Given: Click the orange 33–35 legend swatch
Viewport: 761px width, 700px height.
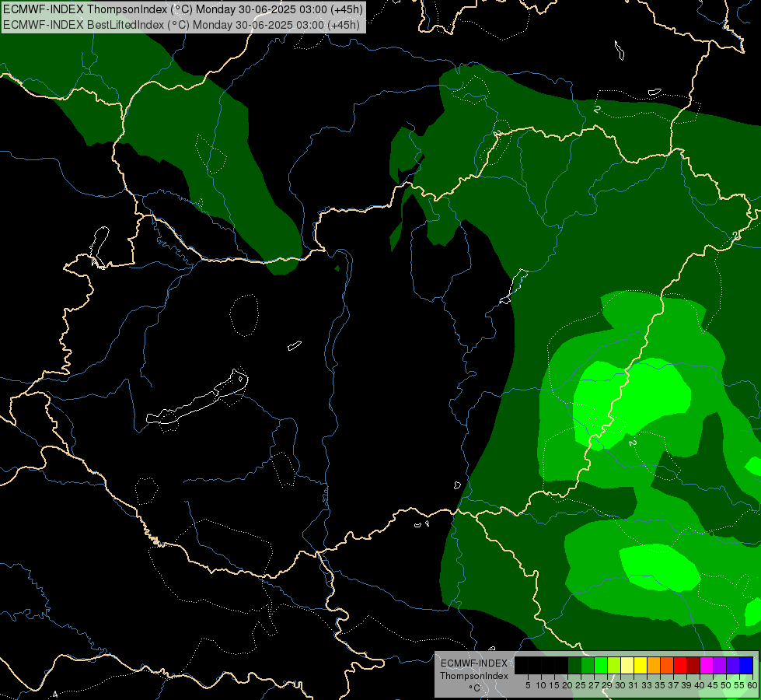Looking at the screenshot, I should tap(654, 665).
